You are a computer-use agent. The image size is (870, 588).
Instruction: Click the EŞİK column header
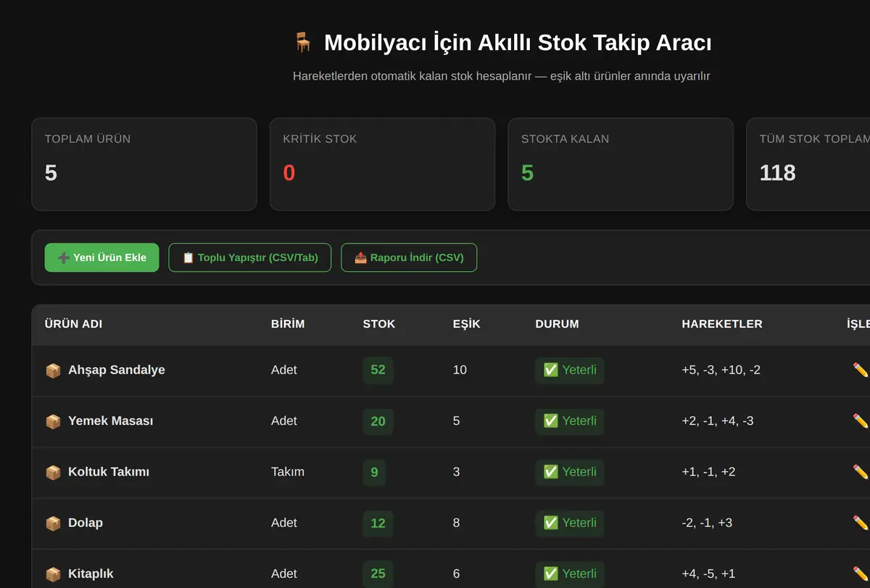coord(467,324)
